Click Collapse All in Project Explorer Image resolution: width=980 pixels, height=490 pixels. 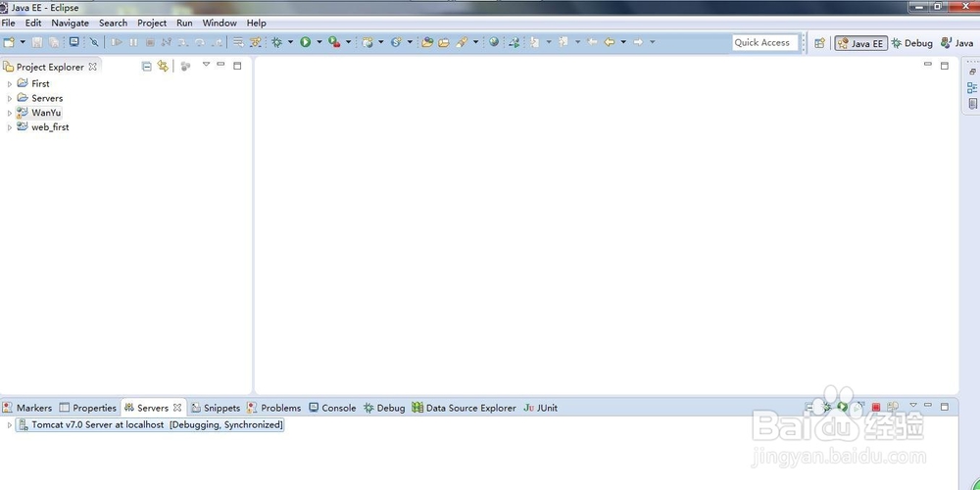pyautogui.click(x=147, y=67)
